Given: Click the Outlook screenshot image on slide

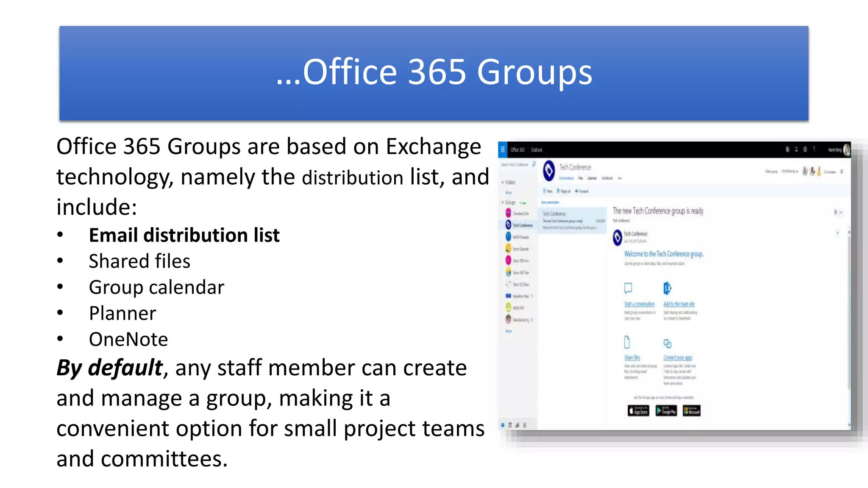Looking at the screenshot, I should click(674, 286).
